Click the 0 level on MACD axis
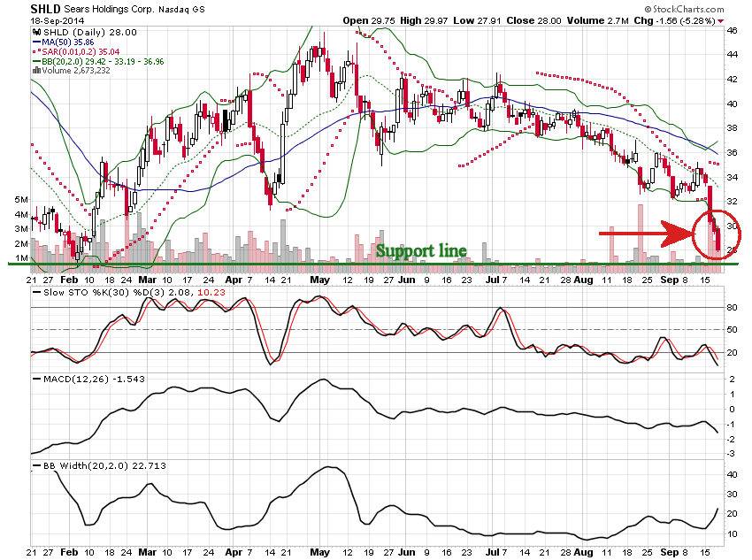The image size is (752, 560). (732, 409)
